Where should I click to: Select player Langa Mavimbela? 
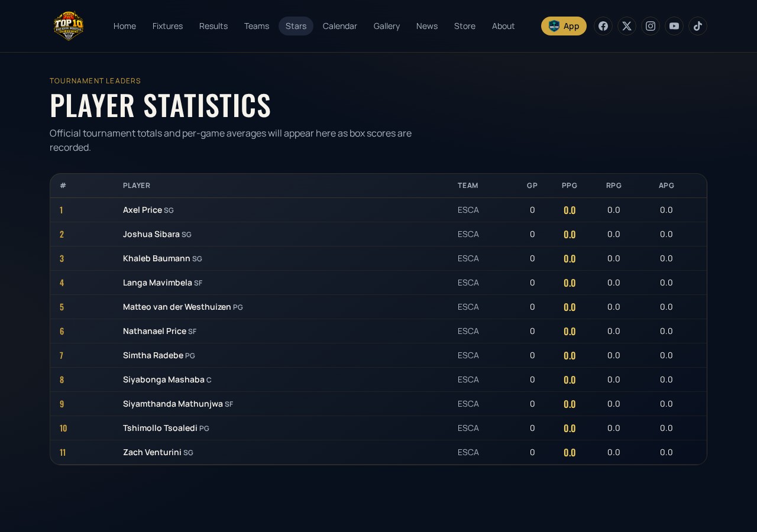pos(157,283)
